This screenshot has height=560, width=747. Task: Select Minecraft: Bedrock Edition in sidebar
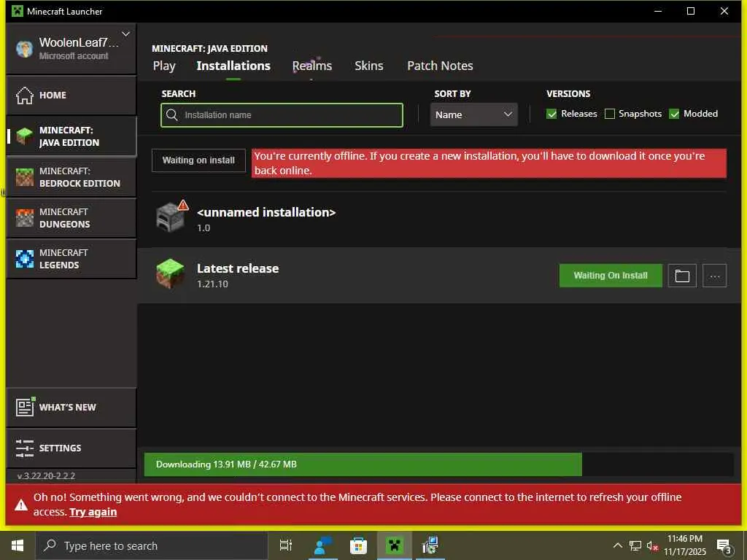(71, 177)
